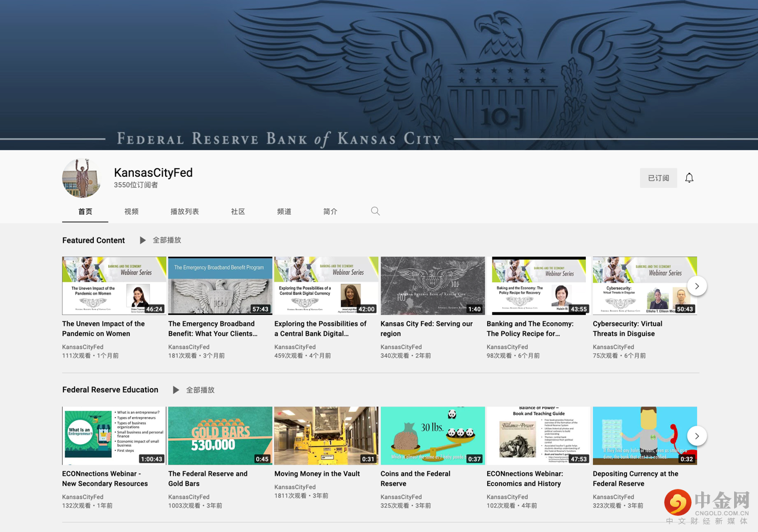Click KansasCityFed under Pandemic on Women video

pos(82,347)
